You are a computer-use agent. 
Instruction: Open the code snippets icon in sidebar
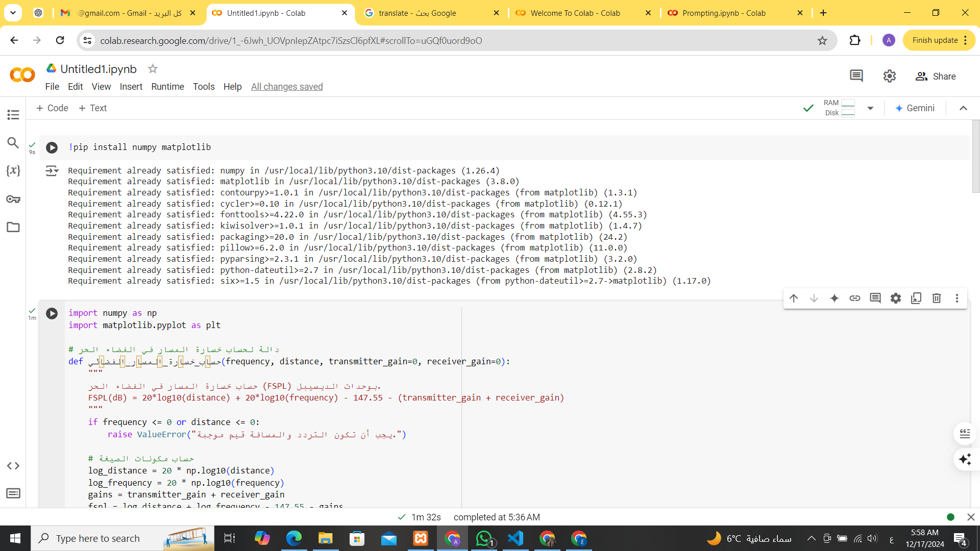pyautogui.click(x=13, y=466)
